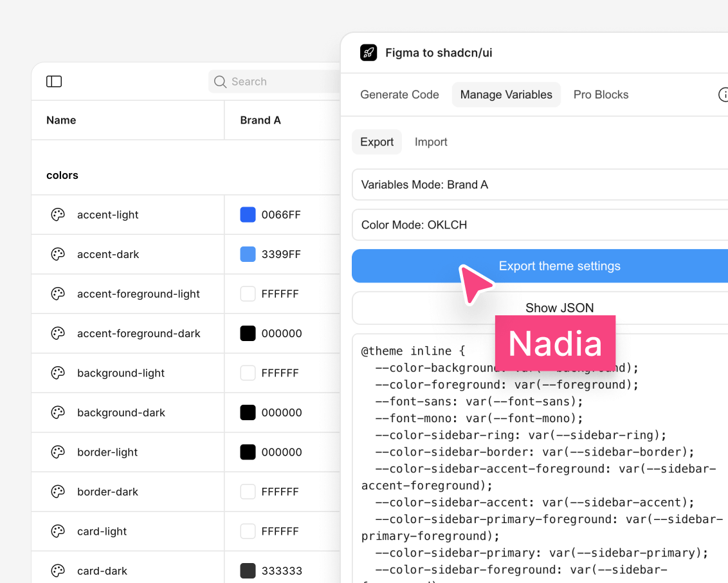Image resolution: width=728 pixels, height=583 pixels.
Task: Switch to the Generate Code tab
Action: tap(400, 95)
